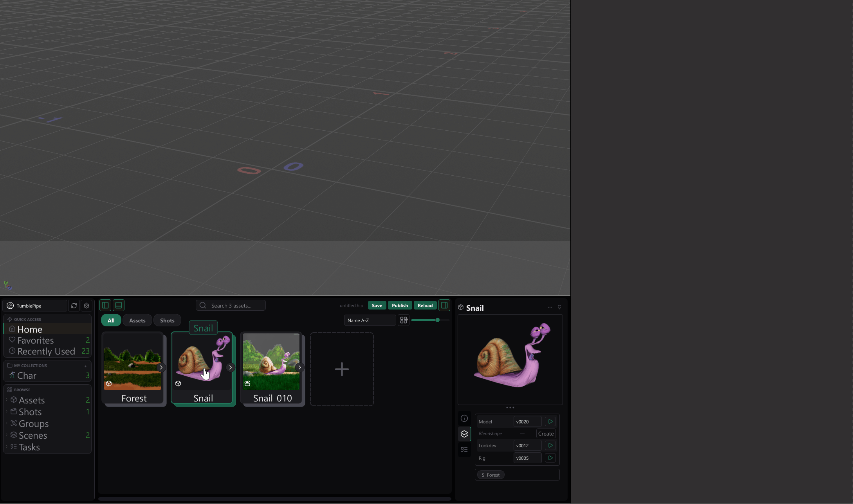The image size is (853, 504).
Task: Open settings via the gear icon
Action: pyautogui.click(x=87, y=306)
